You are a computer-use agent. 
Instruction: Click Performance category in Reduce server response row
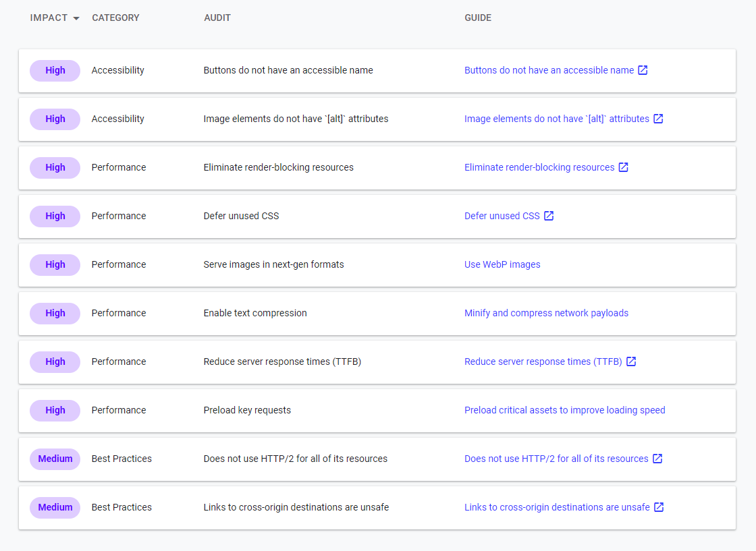pyautogui.click(x=119, y=361)
